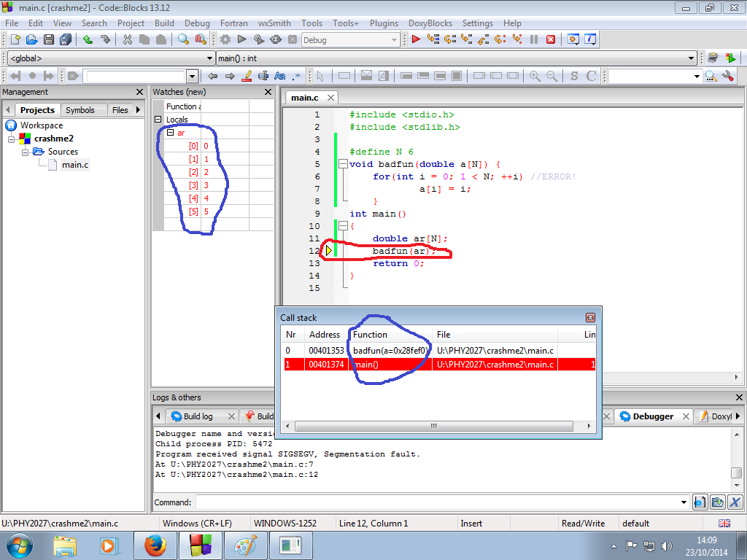The width and height of the screenshot is (747, 560).
Task: Click the Run to cursor debug icon
Action: (x=433, y=39)
